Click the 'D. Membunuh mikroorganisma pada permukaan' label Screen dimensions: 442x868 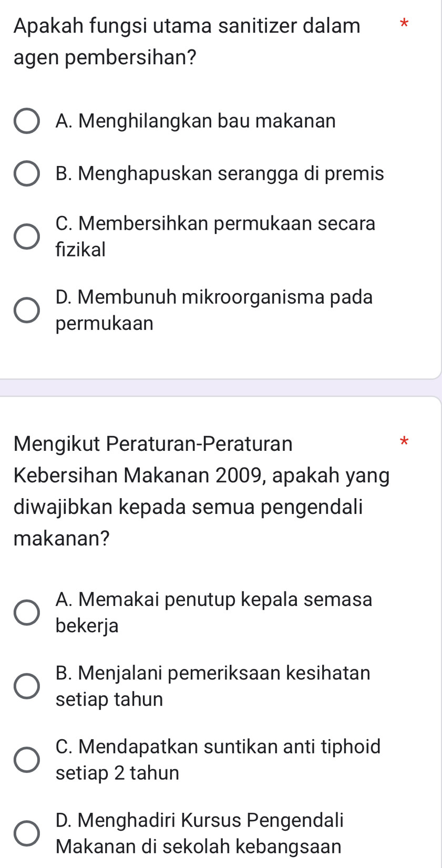pyautogui.click(x=214, y=309)
